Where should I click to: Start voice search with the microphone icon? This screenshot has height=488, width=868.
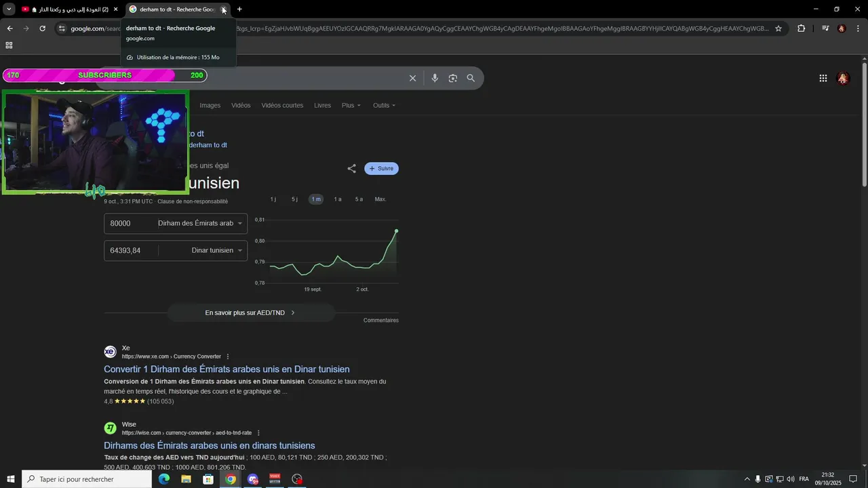click(x=435, y=78)
